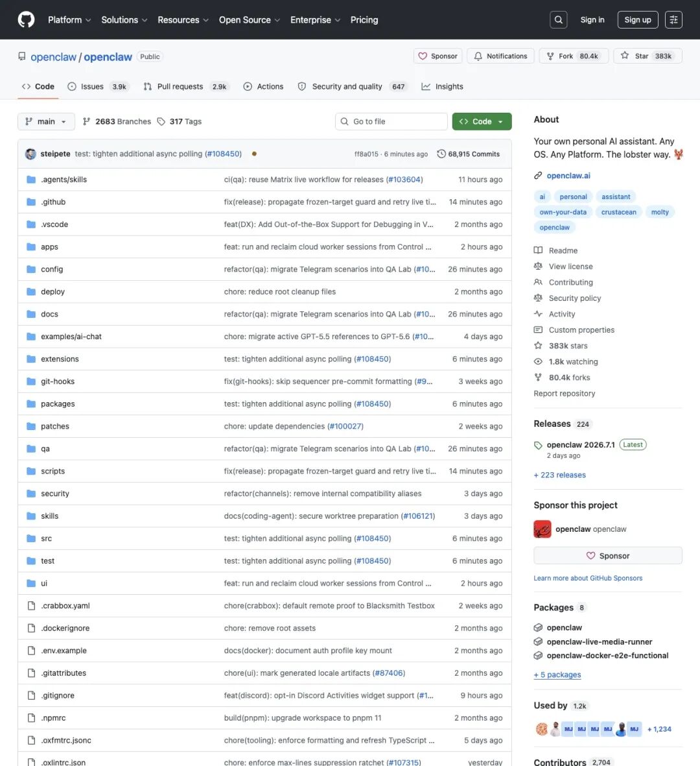Open 68,915 Commits history
Image resolution: width=700 pixels, height=766 pixels.
[469, 154]
